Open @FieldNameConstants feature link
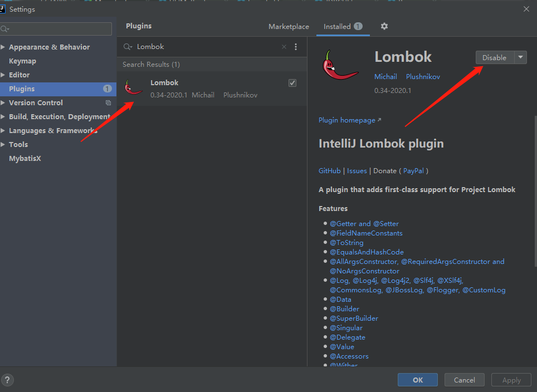The height and width of the screenshot is (392, 537). point(366,233)
